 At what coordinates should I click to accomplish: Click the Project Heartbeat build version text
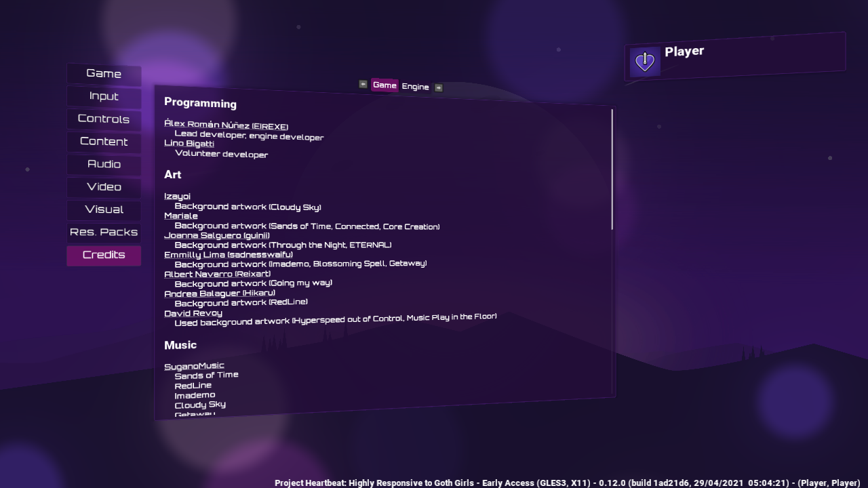567,483
